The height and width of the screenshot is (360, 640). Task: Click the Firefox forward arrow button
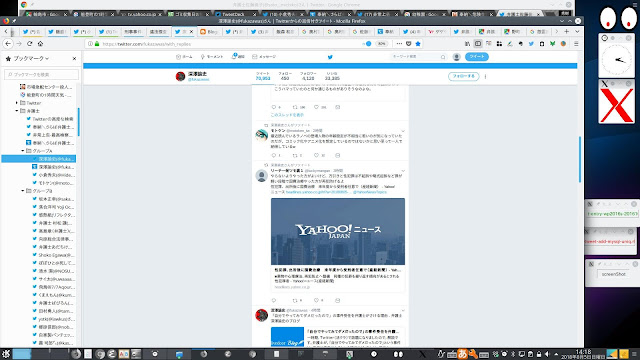pos(19,44)
